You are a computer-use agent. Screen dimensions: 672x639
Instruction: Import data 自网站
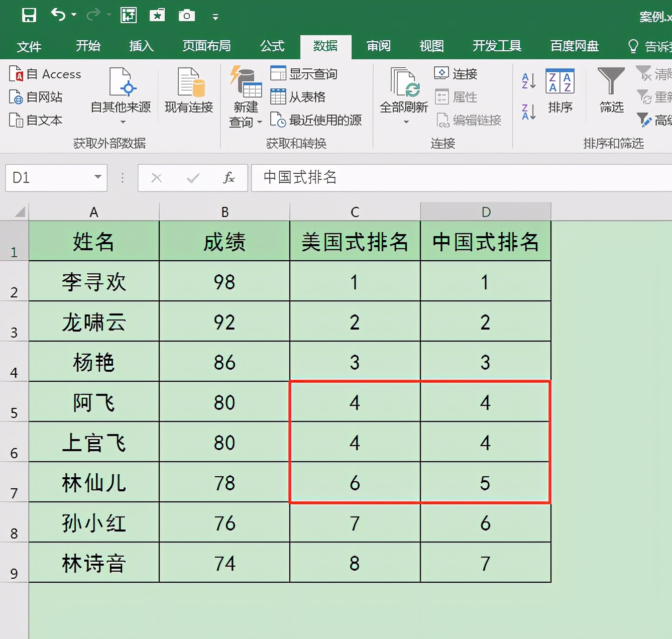tap(36, 97)
